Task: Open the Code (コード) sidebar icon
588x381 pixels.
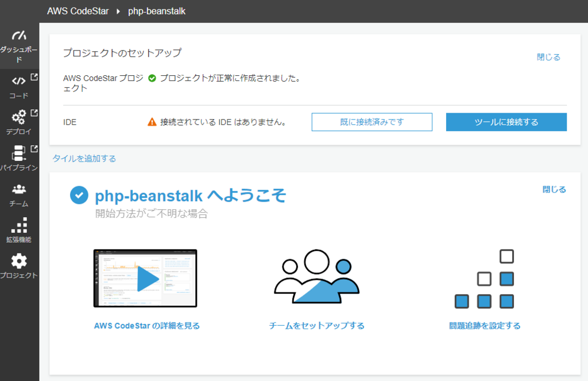Action: pyautogui.click(x=18, y=81)
